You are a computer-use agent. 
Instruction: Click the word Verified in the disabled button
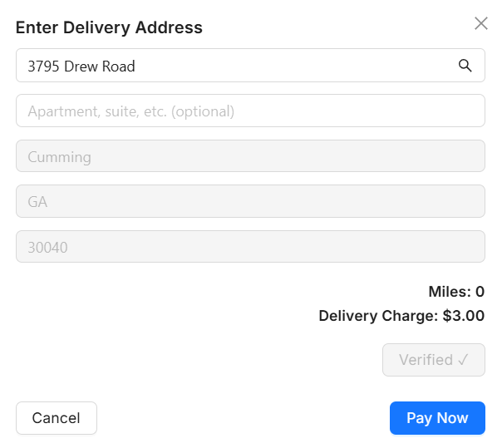(426, 360)
